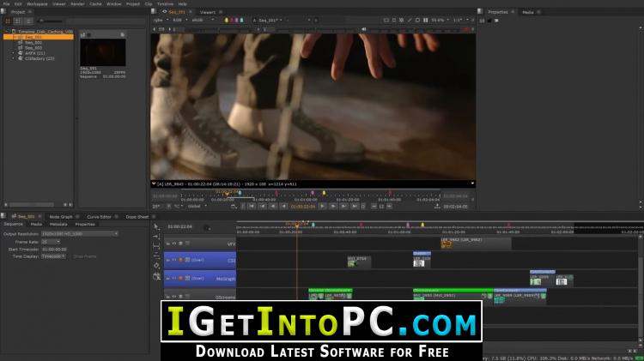Viewport: 644px width, 361px height.
Task: Open the Render menu
Action: (x=77, y=3)
